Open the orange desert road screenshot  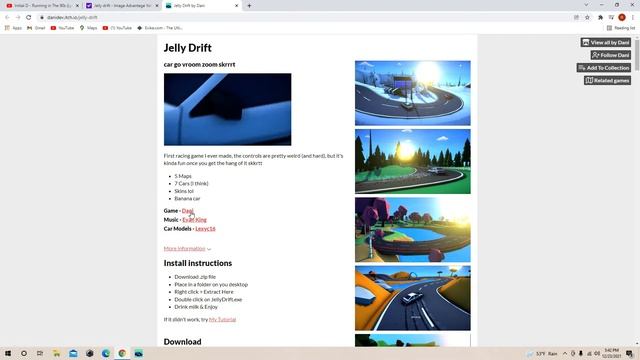[413, 298]
